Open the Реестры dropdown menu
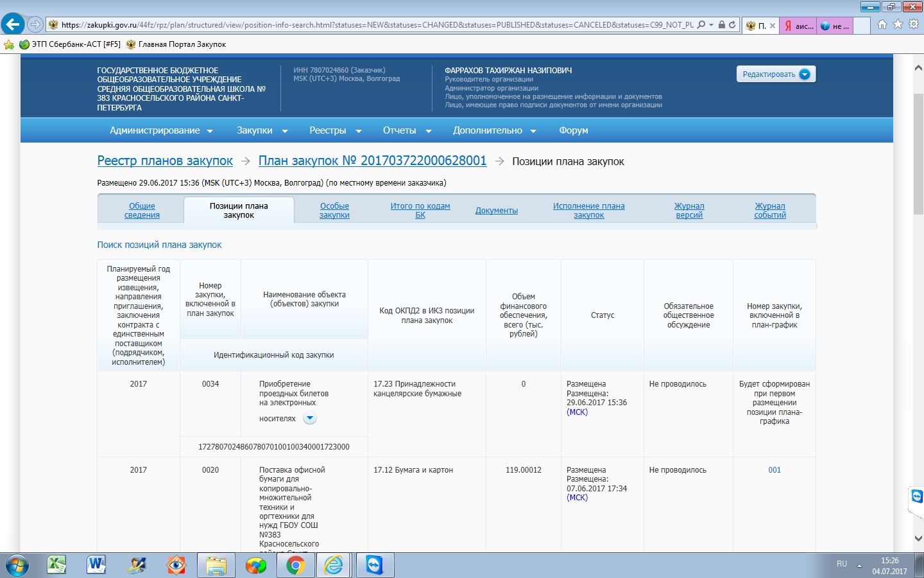 pyautogui.click(x=335, y=130)
